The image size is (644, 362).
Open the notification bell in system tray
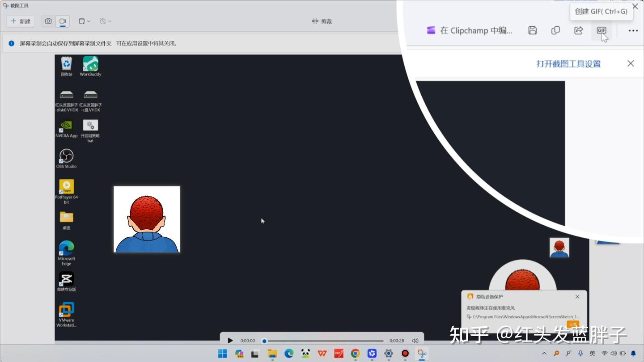(633, 354)
